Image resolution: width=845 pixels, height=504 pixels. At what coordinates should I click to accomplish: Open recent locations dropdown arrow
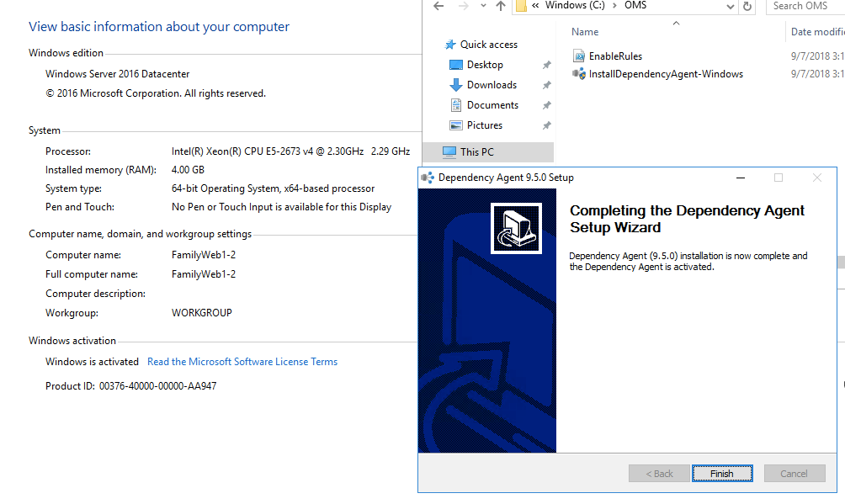tap(483, 6)
